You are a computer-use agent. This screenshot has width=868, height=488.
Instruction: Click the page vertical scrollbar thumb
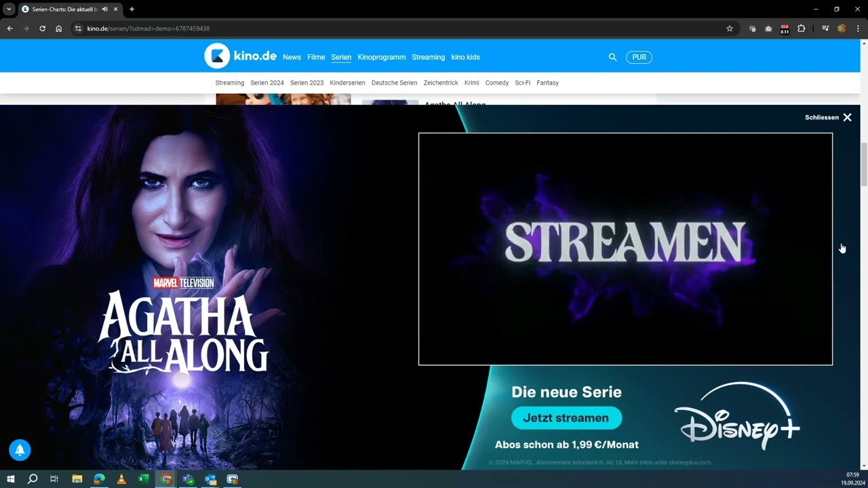pyautogui.click(x=864, y=165)
